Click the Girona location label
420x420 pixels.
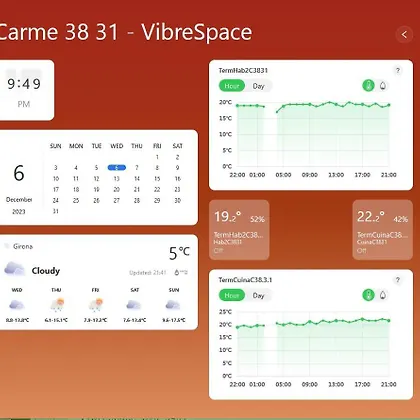[x=23, y=246]
